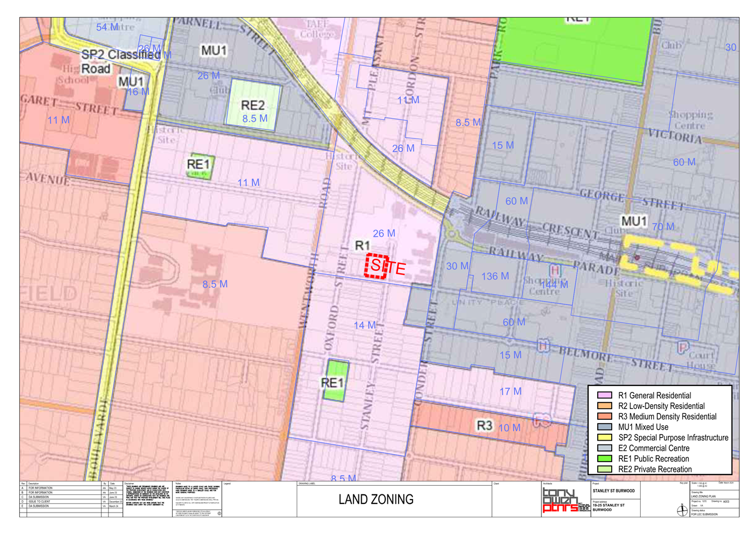Click the R3 Medium Density Residential legend swatch

point(605,416)
